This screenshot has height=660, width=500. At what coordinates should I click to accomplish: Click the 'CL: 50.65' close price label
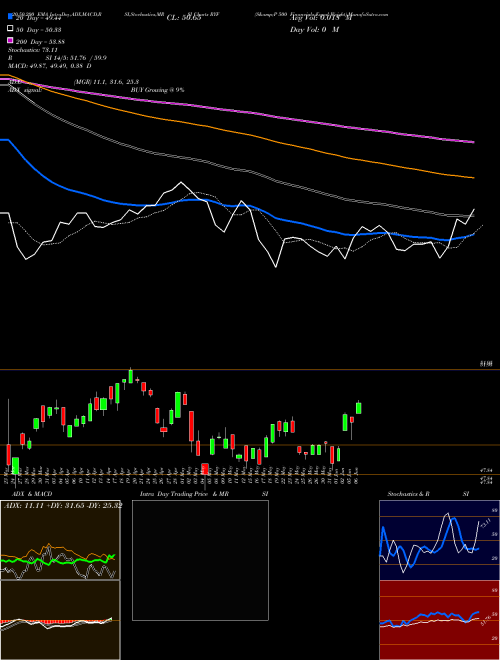184,18
